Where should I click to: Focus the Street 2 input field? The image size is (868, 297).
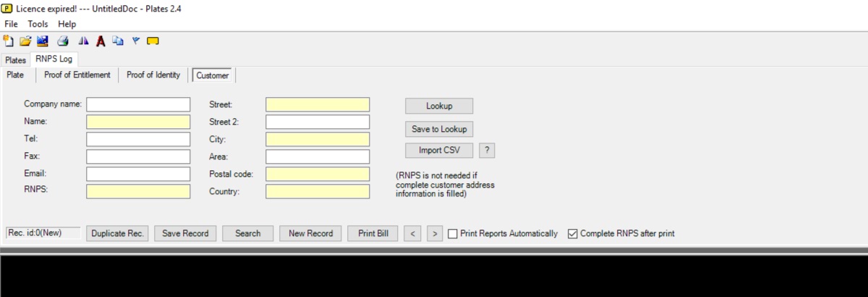(x=318, y=122)
